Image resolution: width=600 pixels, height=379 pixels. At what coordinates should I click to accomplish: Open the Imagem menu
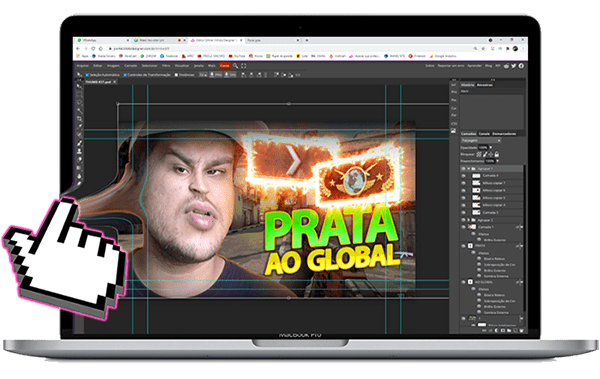tap(113, 65)
